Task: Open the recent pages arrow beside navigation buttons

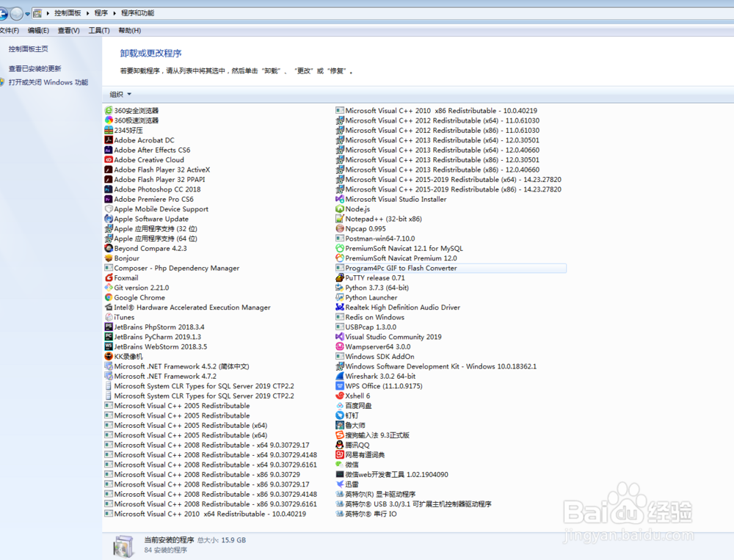Action: [x=28, y=14]
